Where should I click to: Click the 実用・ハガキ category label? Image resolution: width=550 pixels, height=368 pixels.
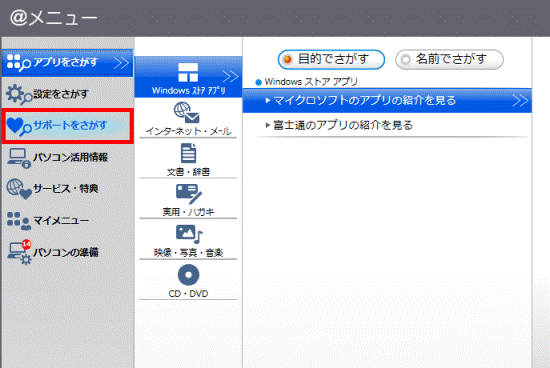[188, 212]
